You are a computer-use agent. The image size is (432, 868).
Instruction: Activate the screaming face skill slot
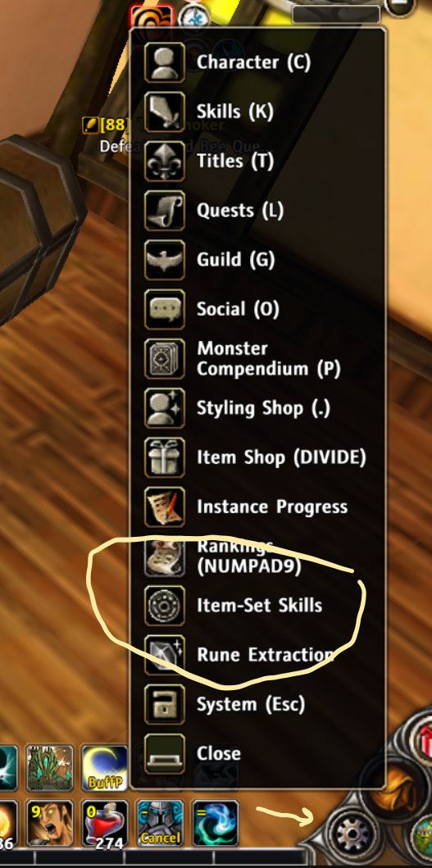pyautogui.click(x=50, y=823)
